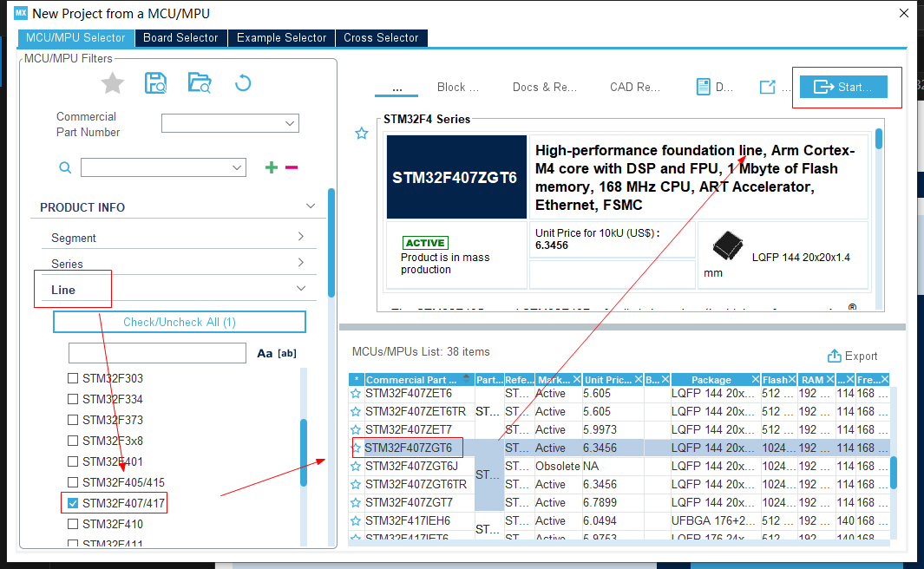Click the description panel scrollbar

pos(879,139)
